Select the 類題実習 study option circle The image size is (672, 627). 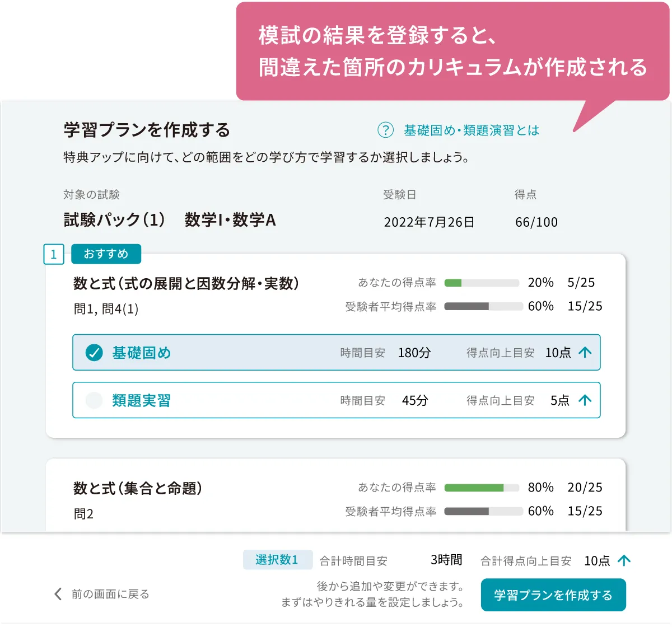click(x=94, y=400)
